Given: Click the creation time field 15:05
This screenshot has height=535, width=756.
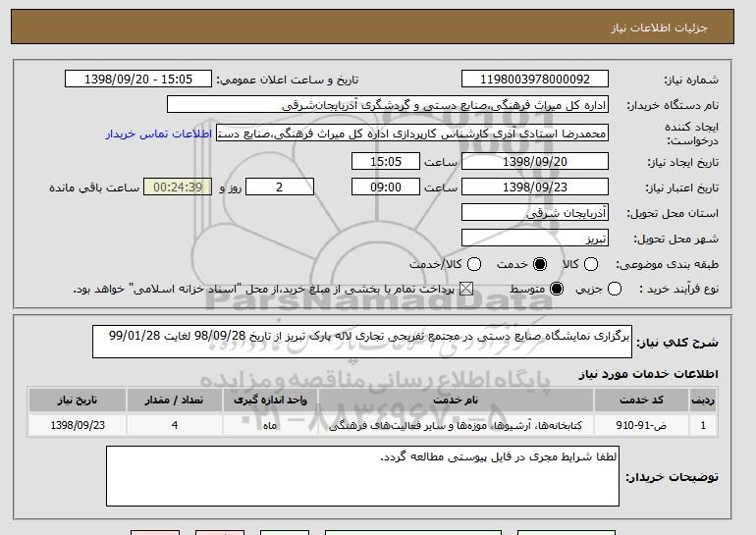Looking at the screenshot, I should coord(386,161).
